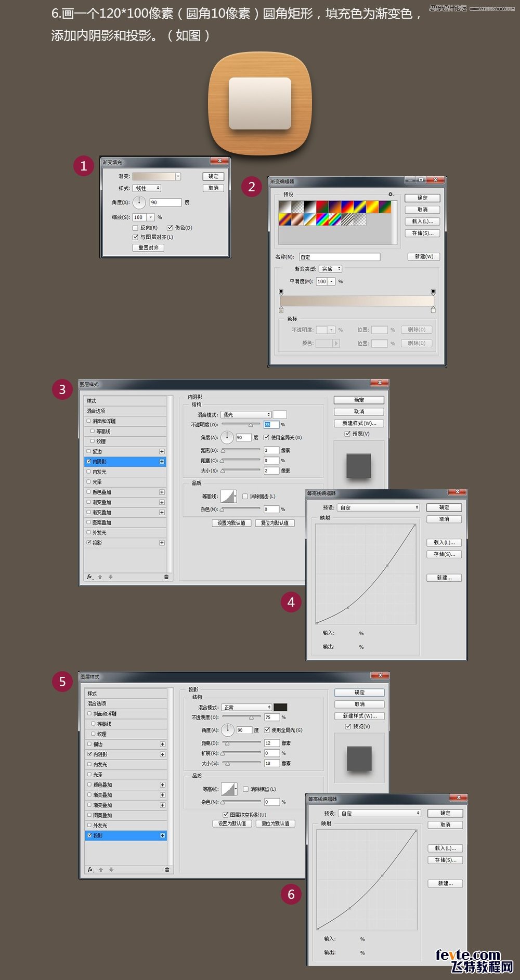Click 载入(L)... button in Gradient Editor
Screen dimensions: 520x980
pyautogui.click(x=422, y=221)
